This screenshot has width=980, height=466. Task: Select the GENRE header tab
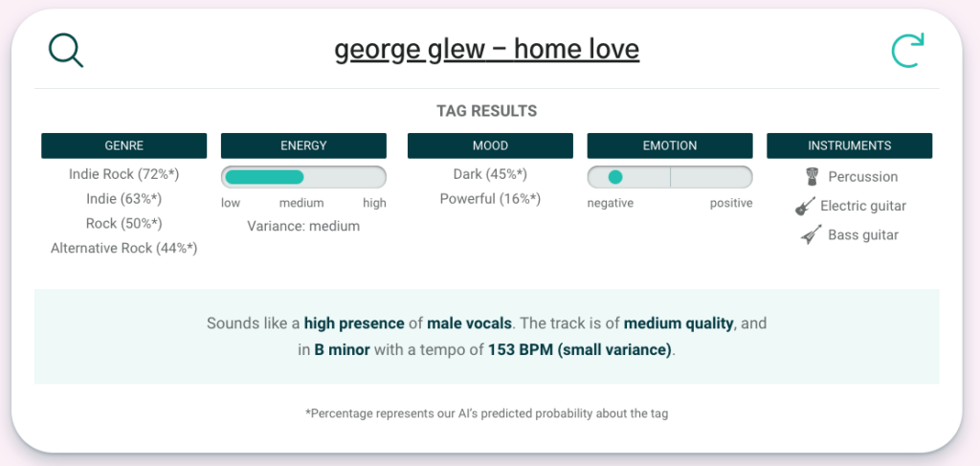coord(123,145)
